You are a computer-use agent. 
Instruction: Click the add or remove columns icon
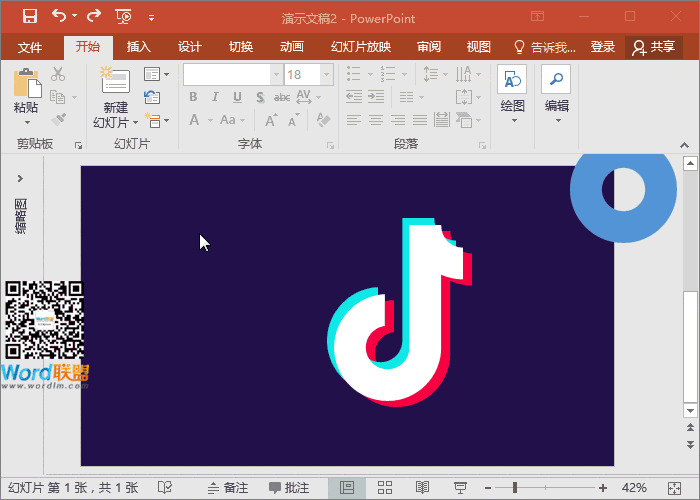[406, 97]
